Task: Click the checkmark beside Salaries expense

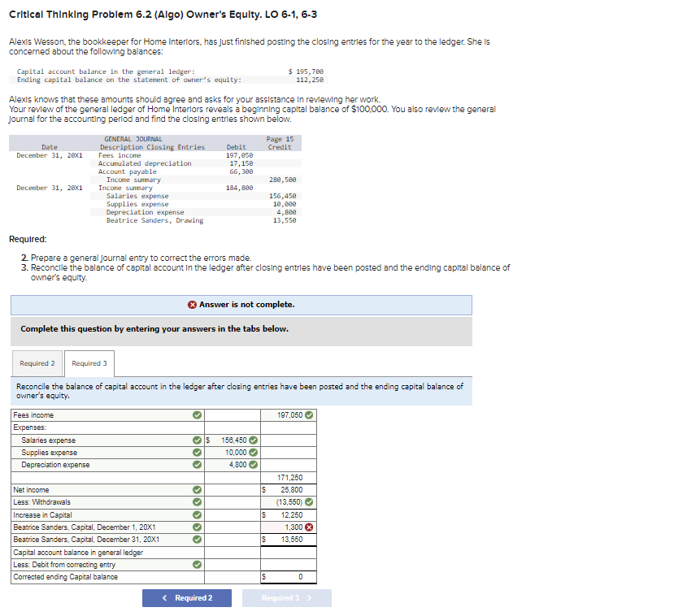Action: click(x=196, y=440)
